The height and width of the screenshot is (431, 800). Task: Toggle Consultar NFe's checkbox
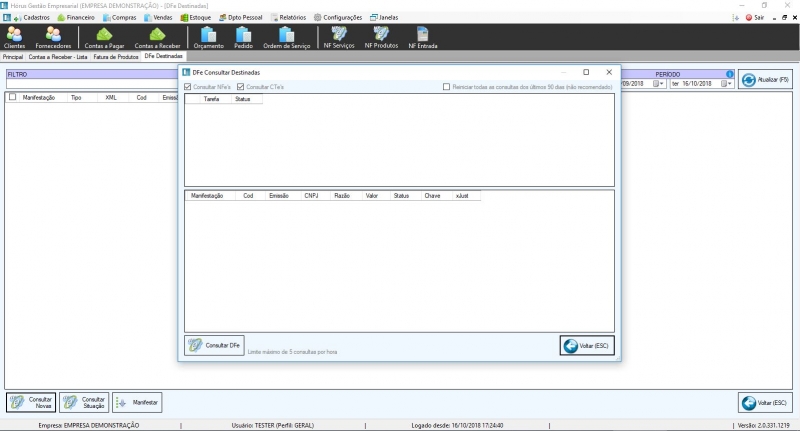click(188, 87)
